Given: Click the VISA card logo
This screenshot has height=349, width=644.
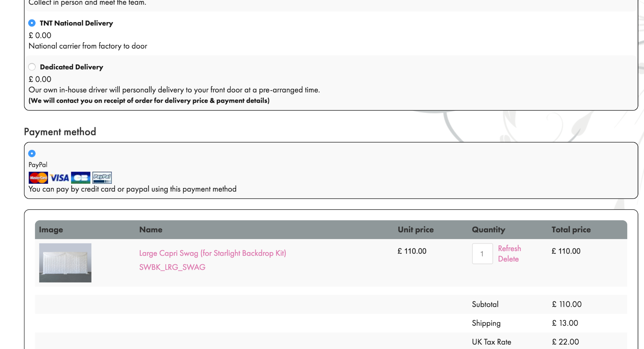Looking at the screenshot, I should coord(60,178).
